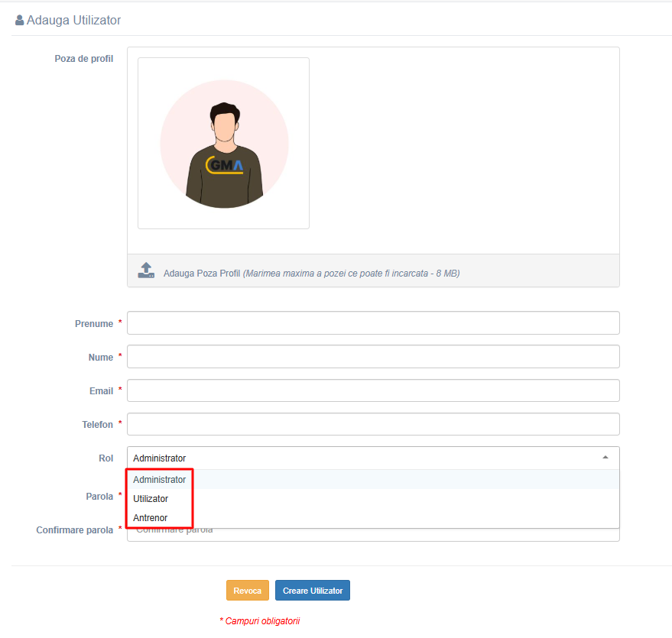Focus the Nume input field

373,357
